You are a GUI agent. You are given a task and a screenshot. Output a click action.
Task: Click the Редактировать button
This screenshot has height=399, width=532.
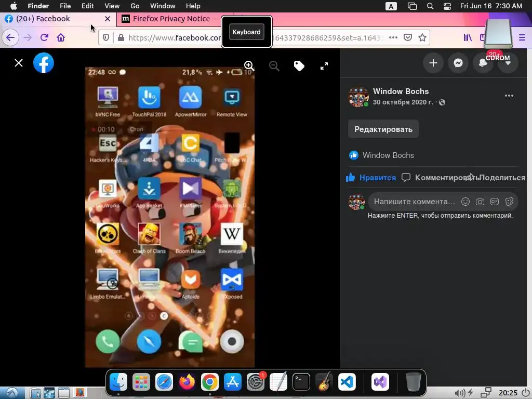(383, 129)
